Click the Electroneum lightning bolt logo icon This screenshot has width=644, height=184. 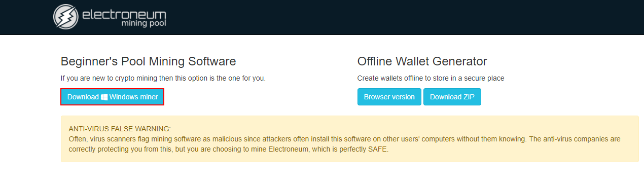coord(65,16)
